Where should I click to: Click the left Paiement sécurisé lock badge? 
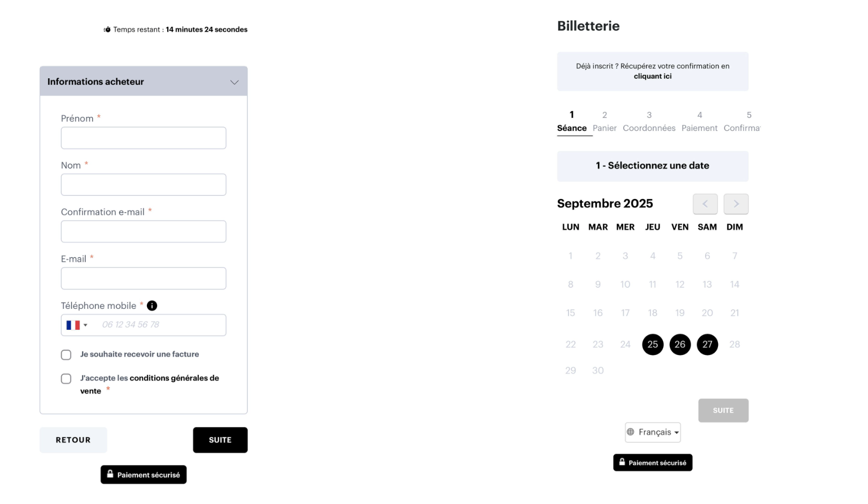(x=144, y=475)
